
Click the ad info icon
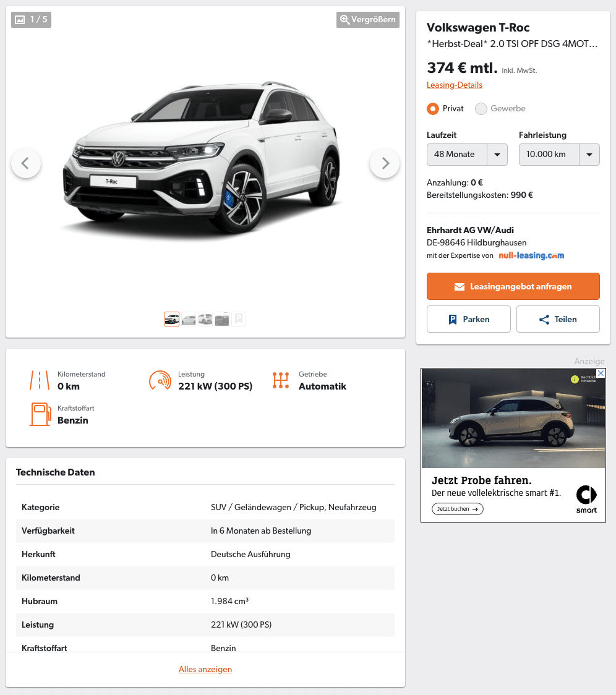575,379
